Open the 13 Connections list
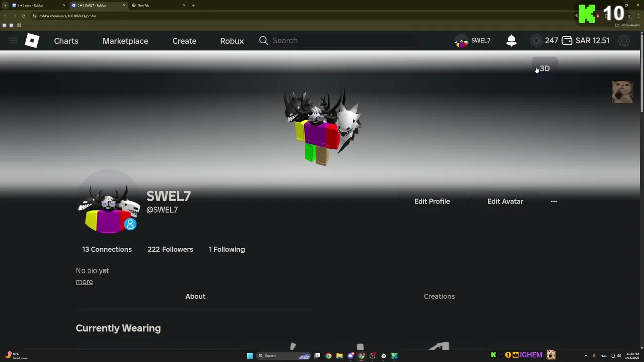The height and width of the screenshot is (362, 644). pos(107,249)
